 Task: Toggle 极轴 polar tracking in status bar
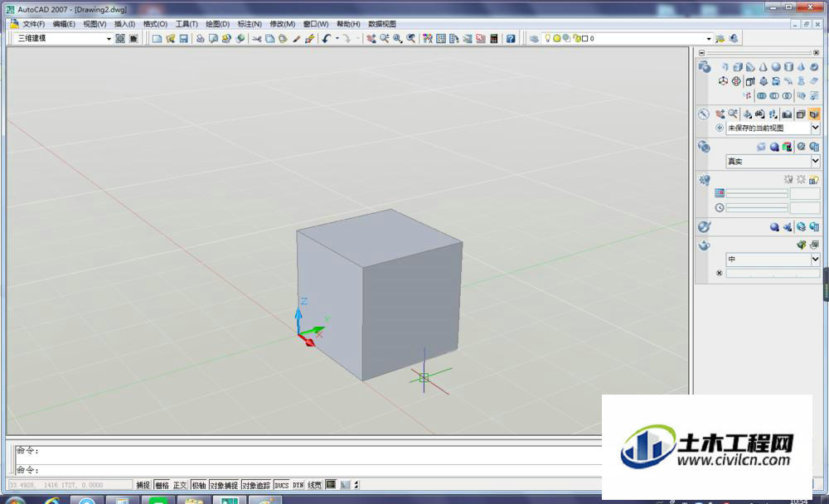(199, 485)
